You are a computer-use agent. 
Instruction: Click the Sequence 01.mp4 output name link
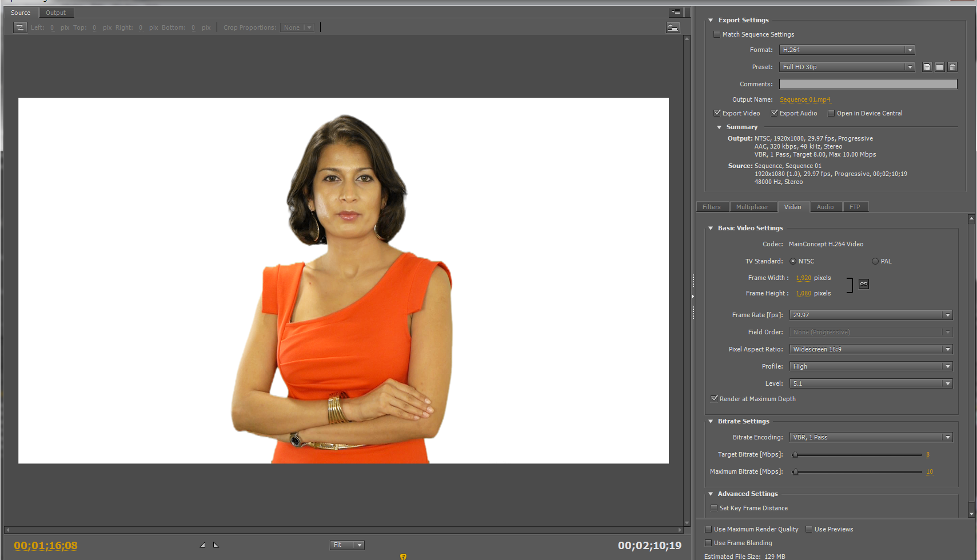[x=805, y=99]
